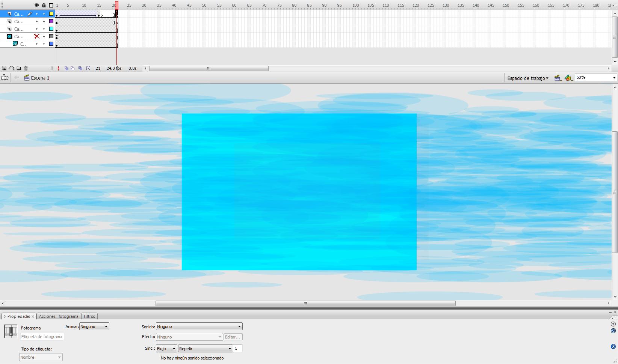
Task: Activate Edit Multiple Frames
Action: coord(80,68)
